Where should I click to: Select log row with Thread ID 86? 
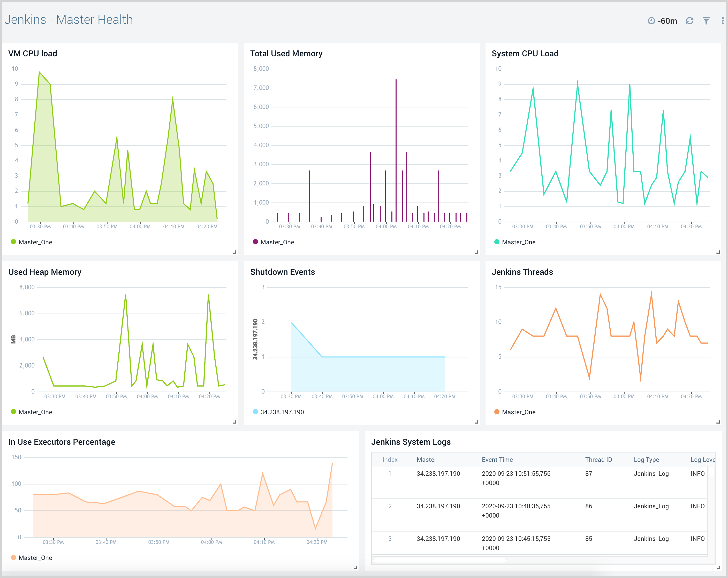click(x=589, y=506)
